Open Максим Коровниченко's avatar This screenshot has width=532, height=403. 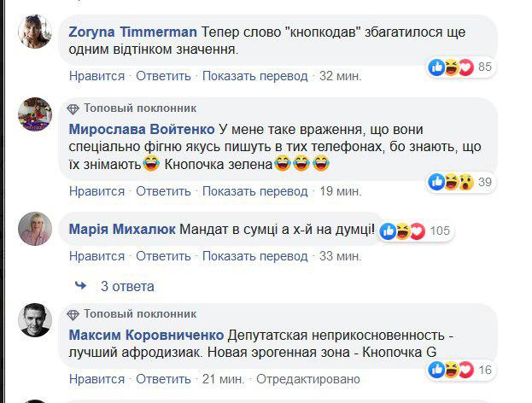(34, 321)
